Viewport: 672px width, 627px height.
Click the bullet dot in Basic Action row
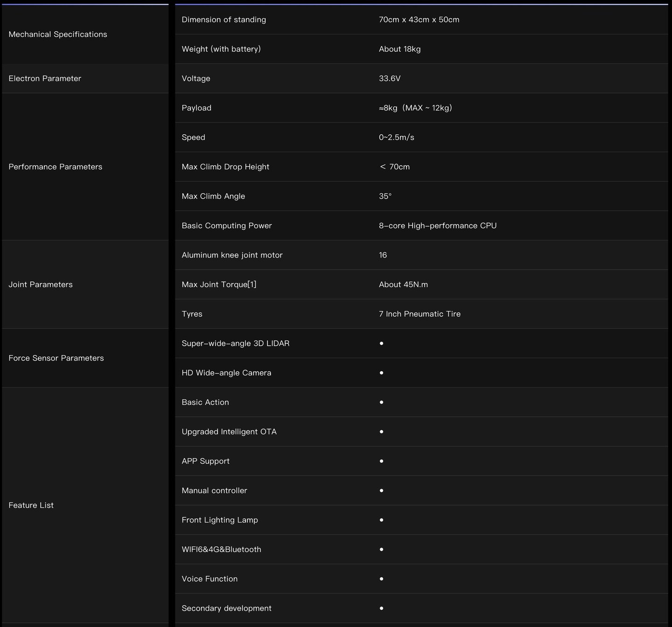(381, 402)
